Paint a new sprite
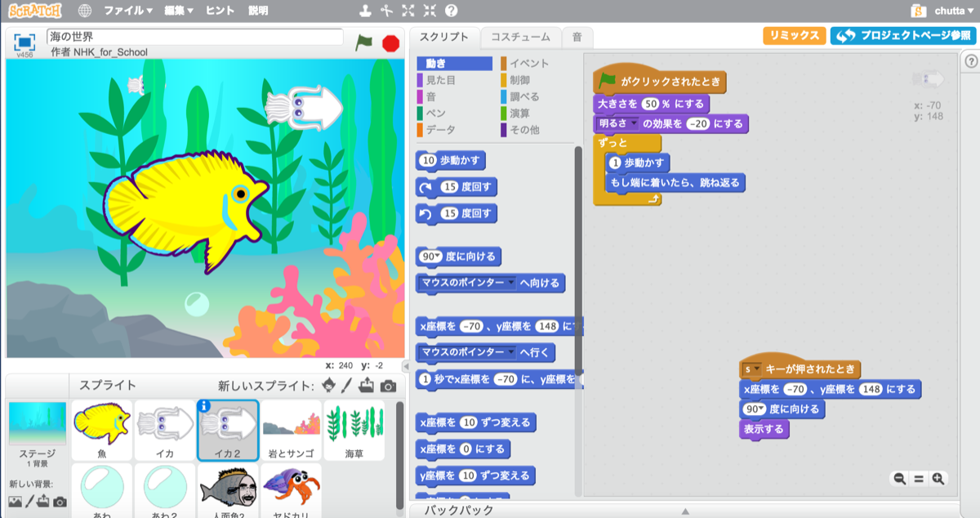 point(347,386)
